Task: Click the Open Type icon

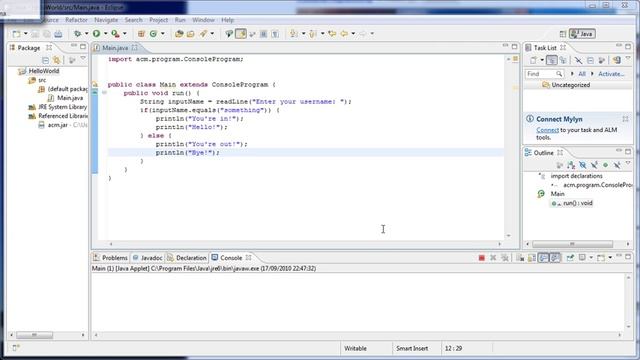Action: click(179, 34)
